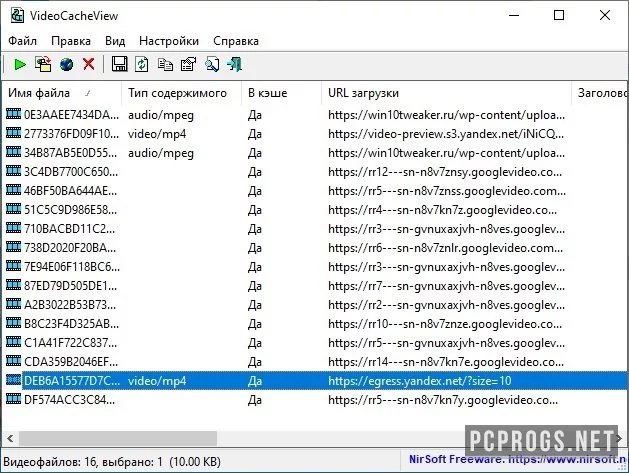Open the Правка menu

(x=71, y=41)
